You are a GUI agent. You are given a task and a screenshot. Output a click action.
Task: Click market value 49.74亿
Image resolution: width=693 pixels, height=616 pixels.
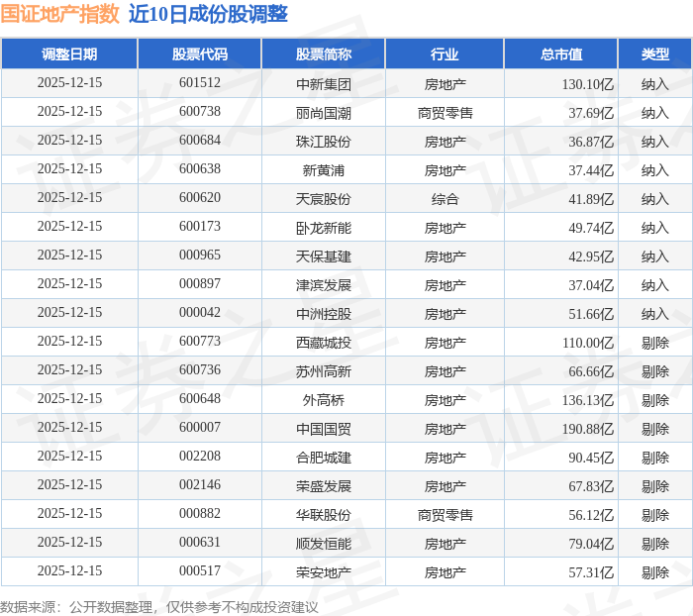[x=591, y=228]
